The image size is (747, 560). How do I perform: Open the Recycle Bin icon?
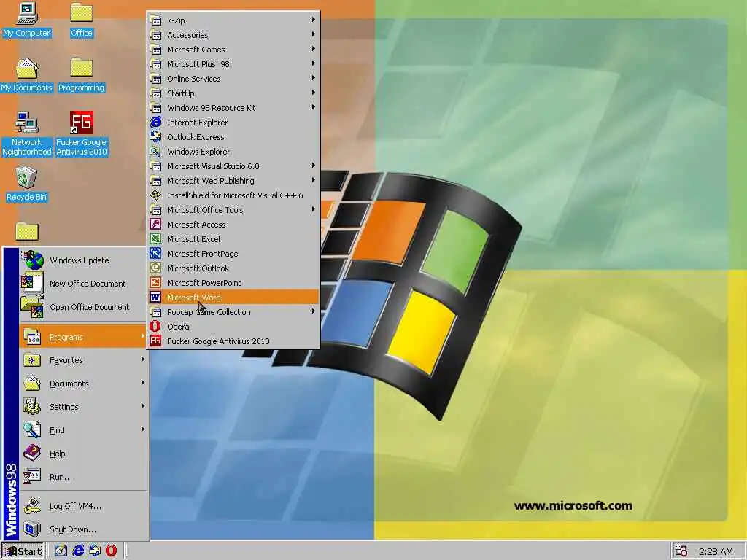[26, 184]
